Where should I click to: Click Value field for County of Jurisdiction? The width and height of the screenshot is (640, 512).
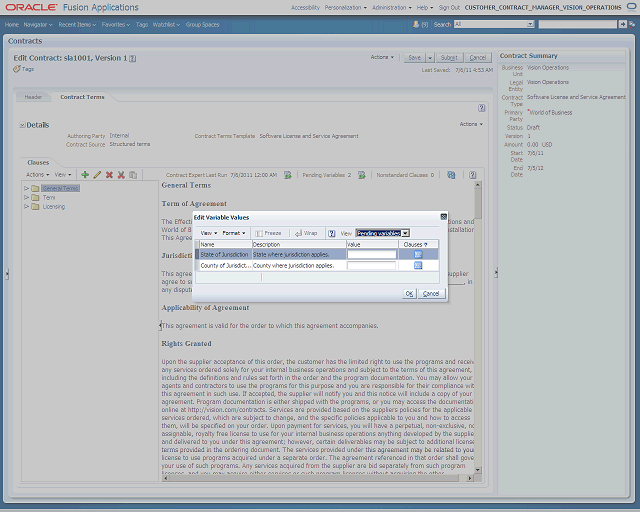tap(372, 265)
